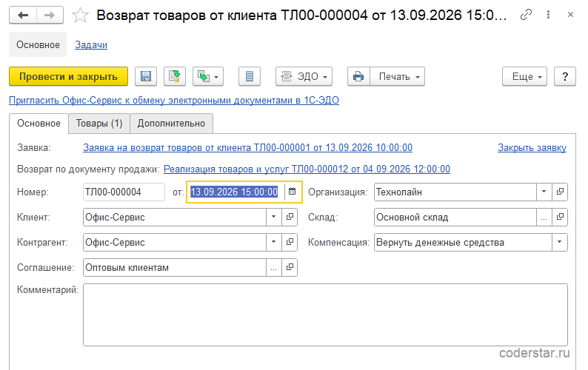This screenshot has height=370, width=588.
Task: Select the top-level Основное navigation item
Action: click(38, 44)
